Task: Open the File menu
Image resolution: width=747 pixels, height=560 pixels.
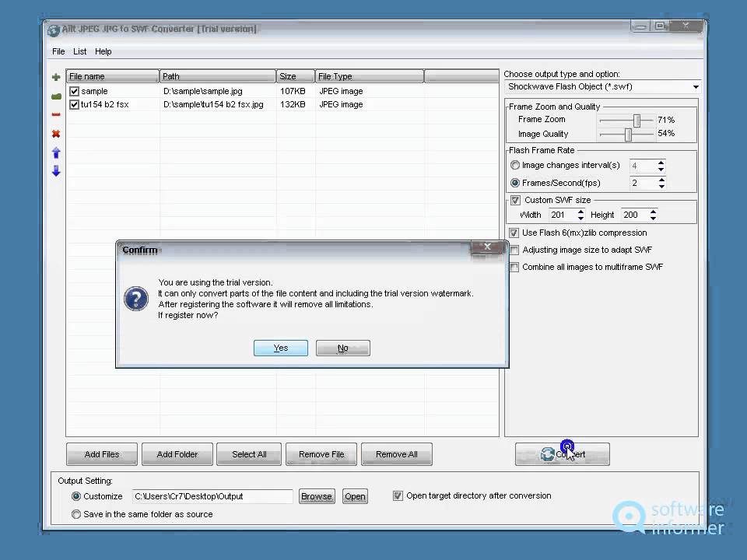Action: (x=58, y=51)
